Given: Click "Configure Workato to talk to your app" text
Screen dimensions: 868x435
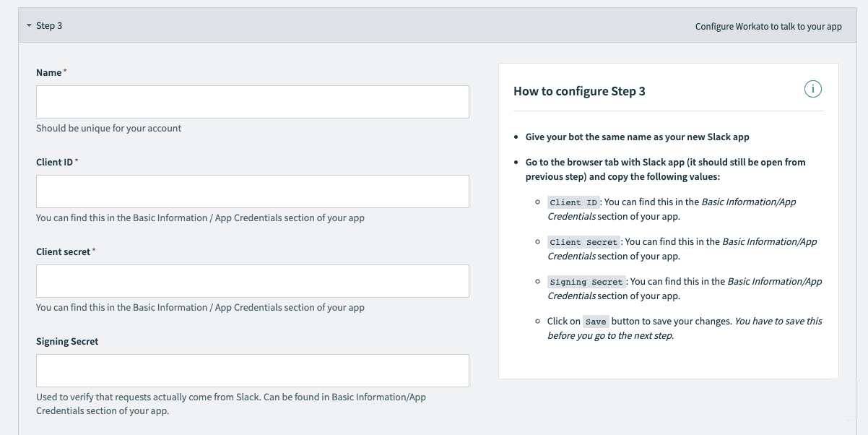Looking at the screenshot, I should coord(768,27).
